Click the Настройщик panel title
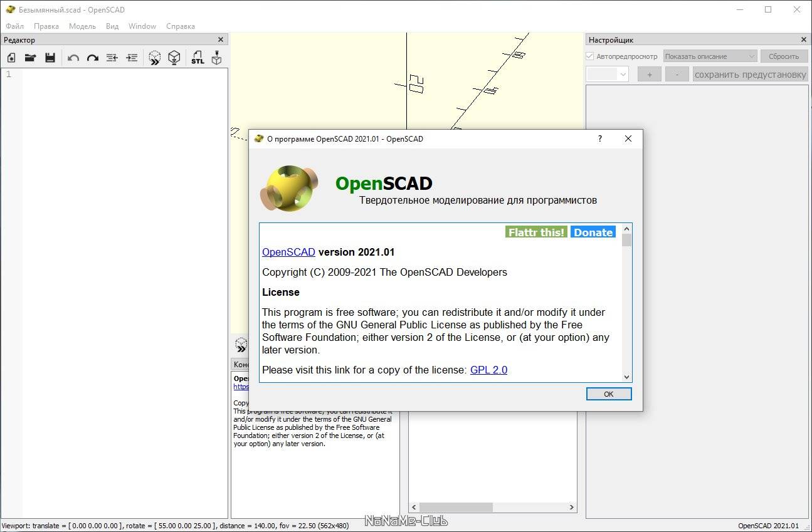Image resolution: width=812 pixels, height=532 pixels. point(611,39)
